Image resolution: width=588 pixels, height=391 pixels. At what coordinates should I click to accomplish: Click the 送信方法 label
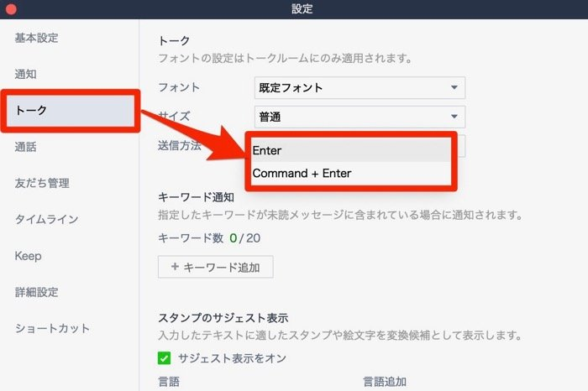click(180, 145)
